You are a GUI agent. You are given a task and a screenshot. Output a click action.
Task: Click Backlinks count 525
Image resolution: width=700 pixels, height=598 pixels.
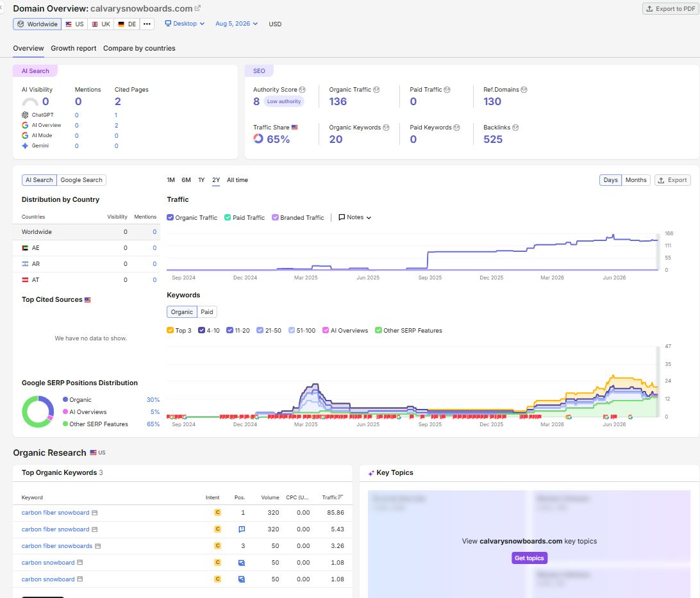pyautogui.click(x=493, y=139)
